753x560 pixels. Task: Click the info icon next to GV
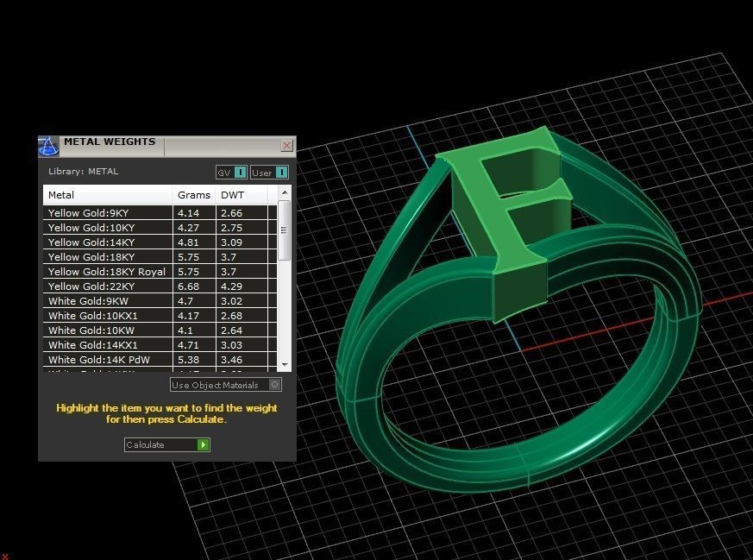coord(240,172)
